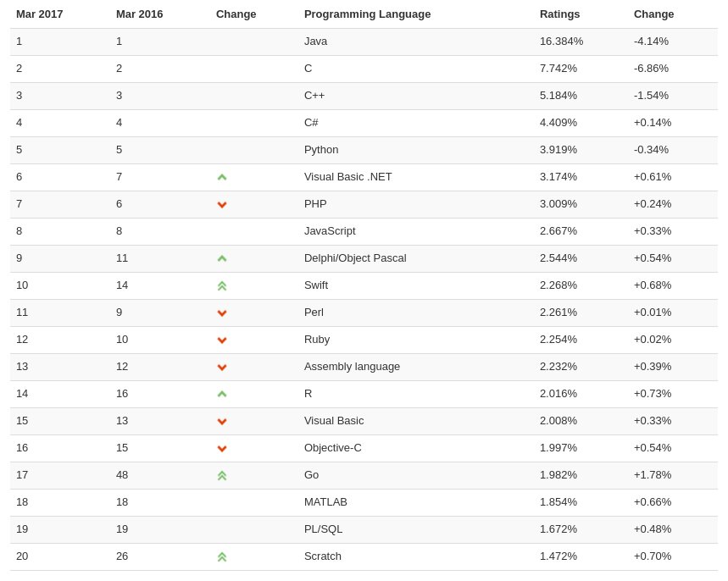Click red down arrow next to Ruby
This screenshot has width=728, height=581.
[222, 340]
